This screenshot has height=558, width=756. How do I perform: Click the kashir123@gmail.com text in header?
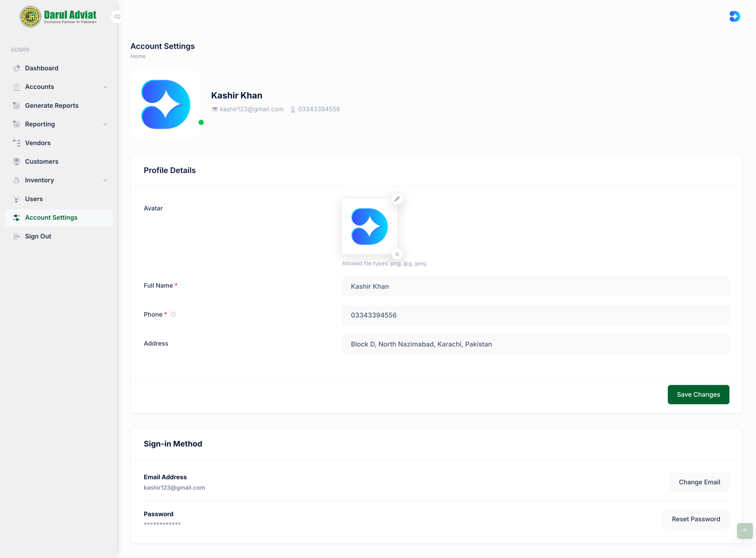click(251, 109)
